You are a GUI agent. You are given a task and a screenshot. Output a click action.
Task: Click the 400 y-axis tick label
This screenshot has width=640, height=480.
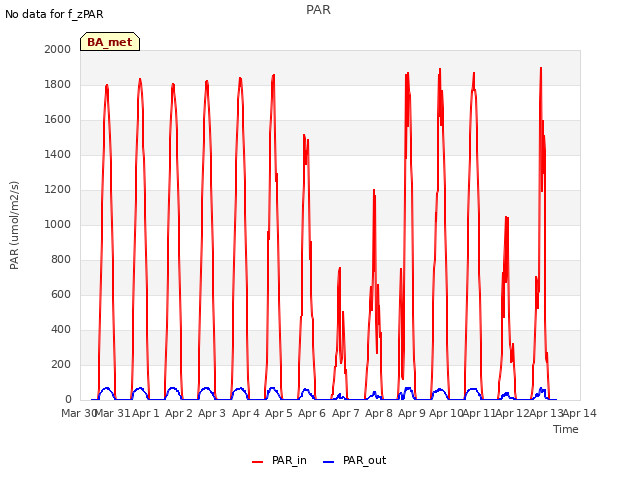61,329
